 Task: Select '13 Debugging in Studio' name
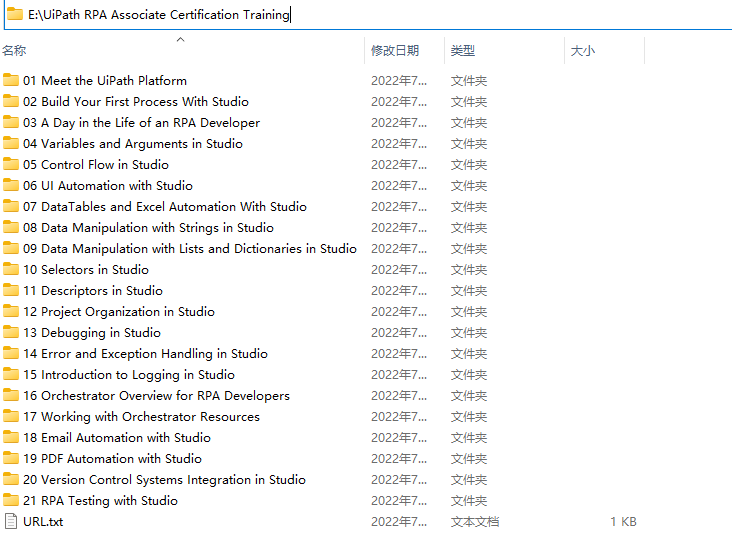92,332
